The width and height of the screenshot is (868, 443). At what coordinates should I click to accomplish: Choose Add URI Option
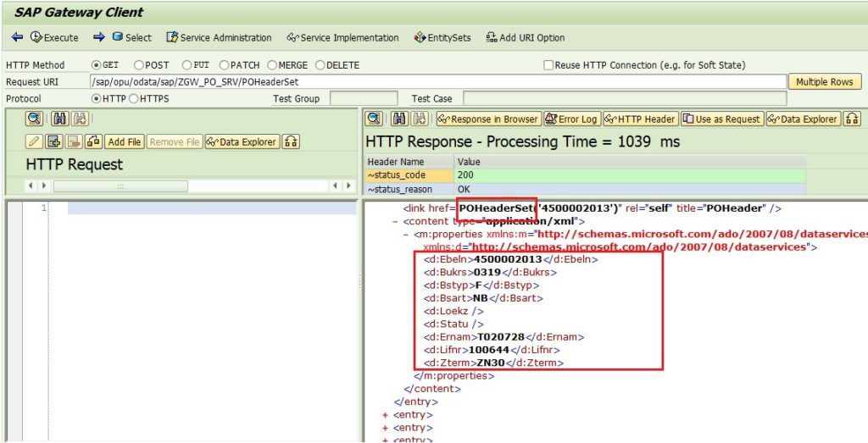pos(526,37)
